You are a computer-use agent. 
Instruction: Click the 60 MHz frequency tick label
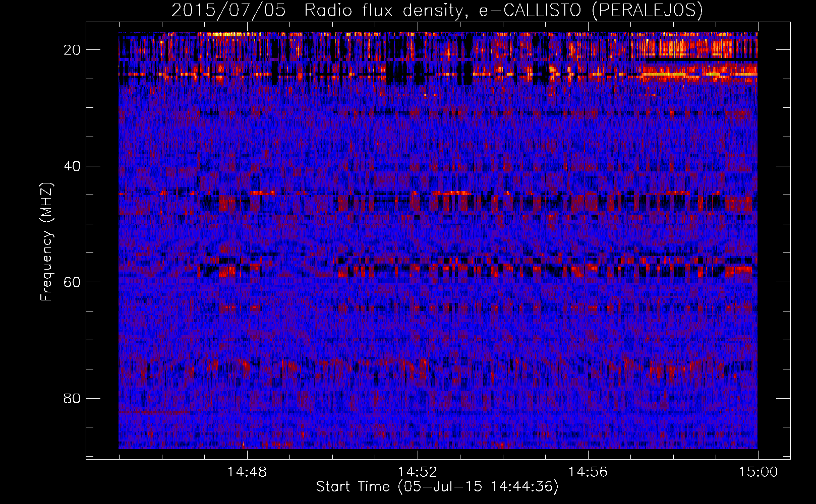coord(72,282)
